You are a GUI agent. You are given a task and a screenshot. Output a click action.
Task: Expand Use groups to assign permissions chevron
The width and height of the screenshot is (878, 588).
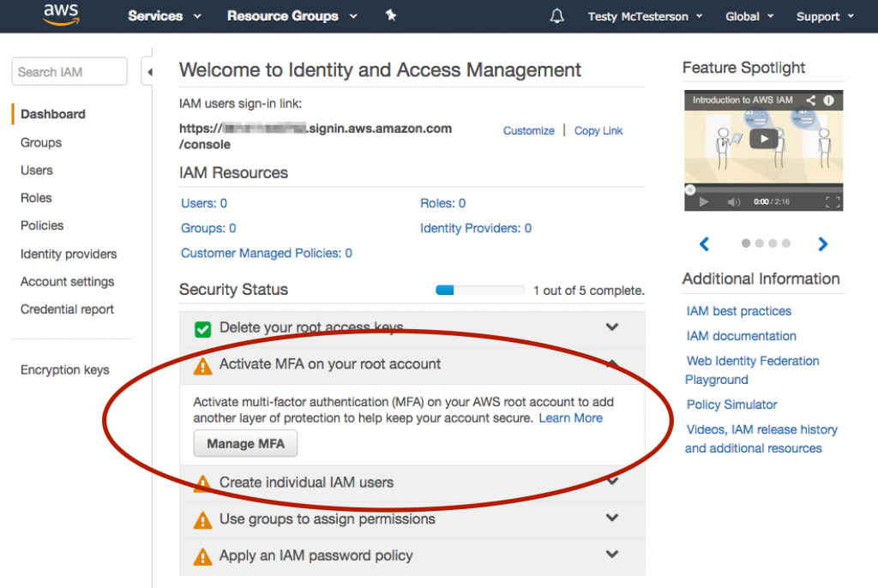coord(612,518)
